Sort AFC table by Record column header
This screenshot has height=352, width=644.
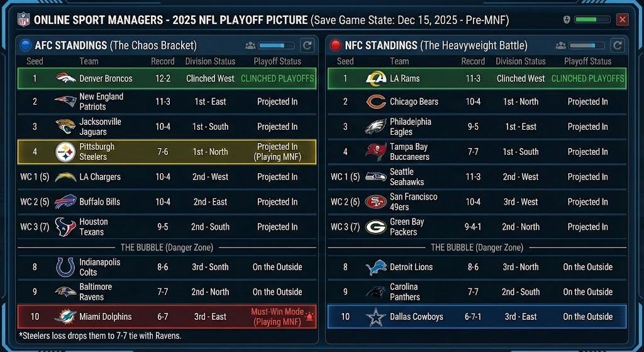pos(163,62)
